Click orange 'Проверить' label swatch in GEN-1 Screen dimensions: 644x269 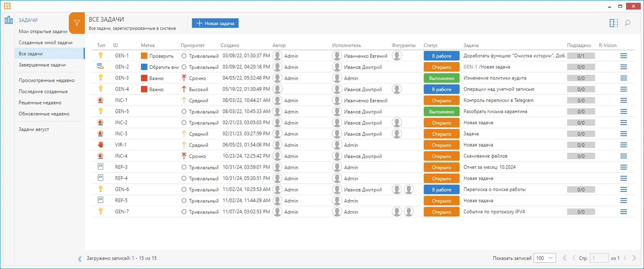tap(144, 56)
